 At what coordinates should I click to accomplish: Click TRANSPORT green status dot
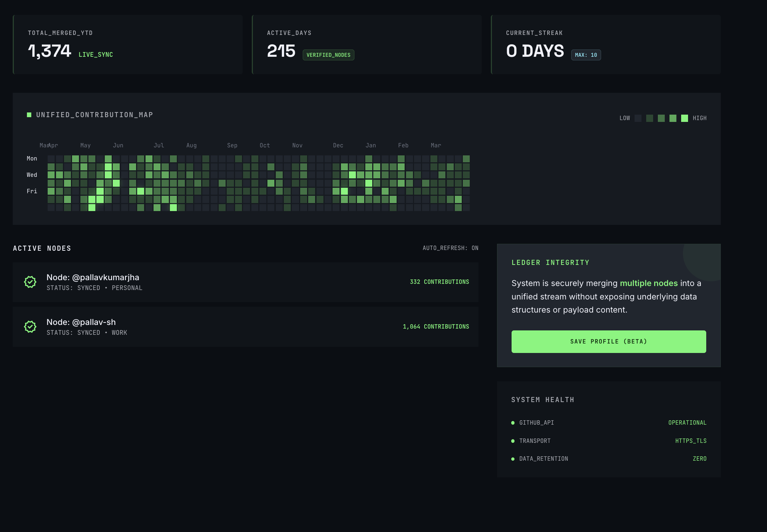[513, 441]
